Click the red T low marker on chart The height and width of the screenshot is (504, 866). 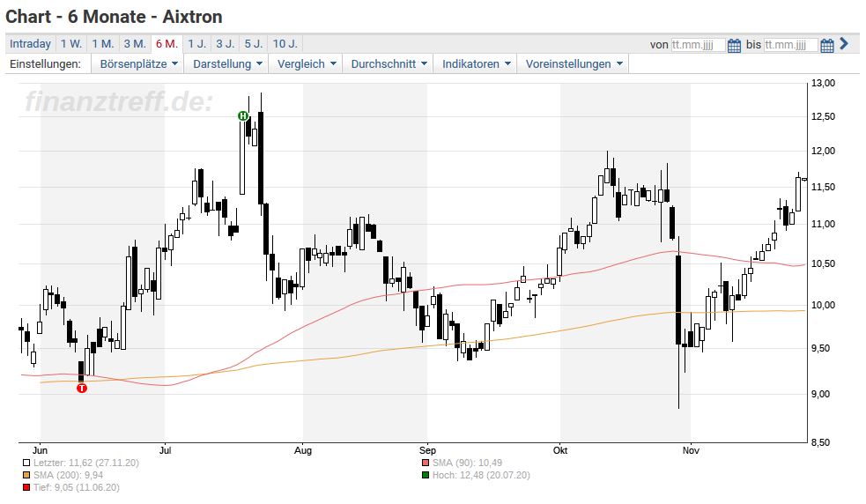[x=82, y=388]
